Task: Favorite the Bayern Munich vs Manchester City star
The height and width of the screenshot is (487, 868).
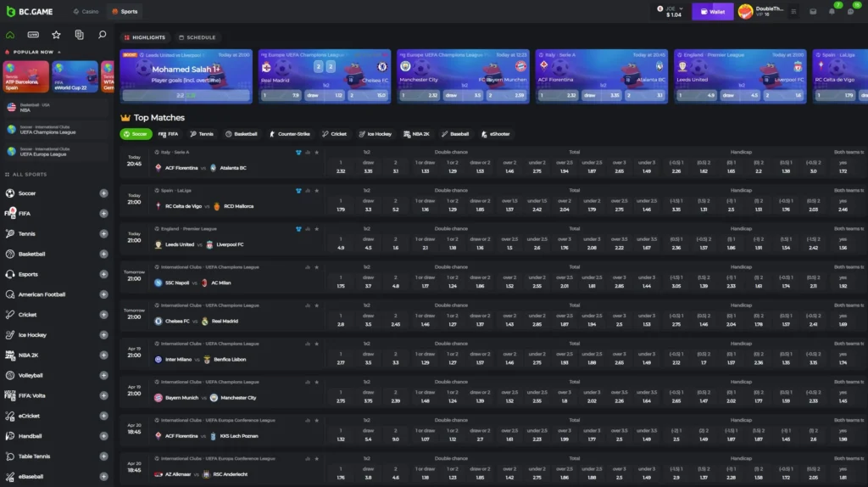Action: tap(317, 382)
